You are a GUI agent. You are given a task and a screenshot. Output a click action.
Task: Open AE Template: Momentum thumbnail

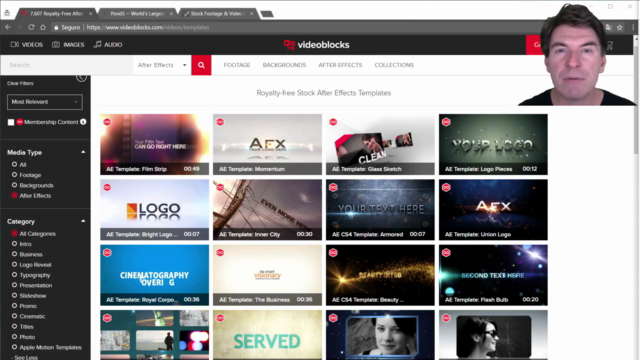pyautogui.click(x=267, y=144)
